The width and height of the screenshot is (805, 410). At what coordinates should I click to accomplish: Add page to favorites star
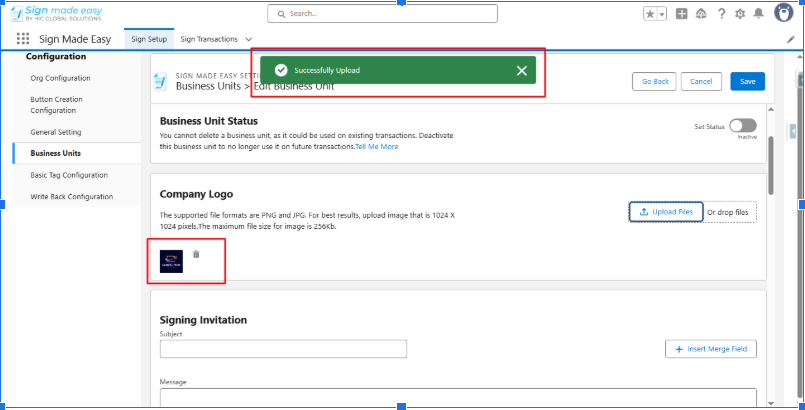tap(650, 14)
